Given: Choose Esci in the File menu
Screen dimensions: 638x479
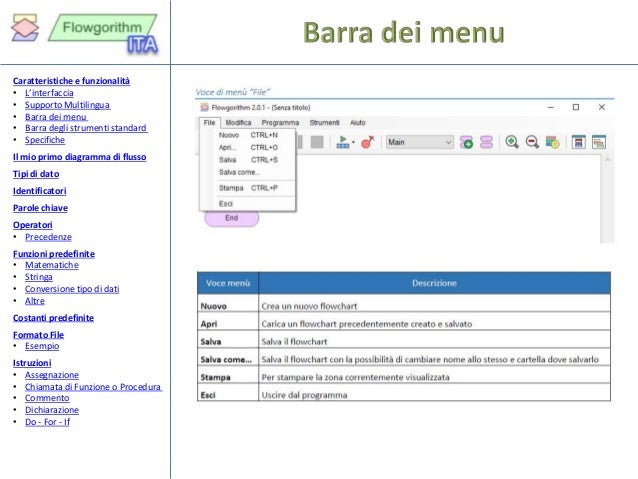Looking at the screenshot, I should pyautogui.click(x=248, y=204).
